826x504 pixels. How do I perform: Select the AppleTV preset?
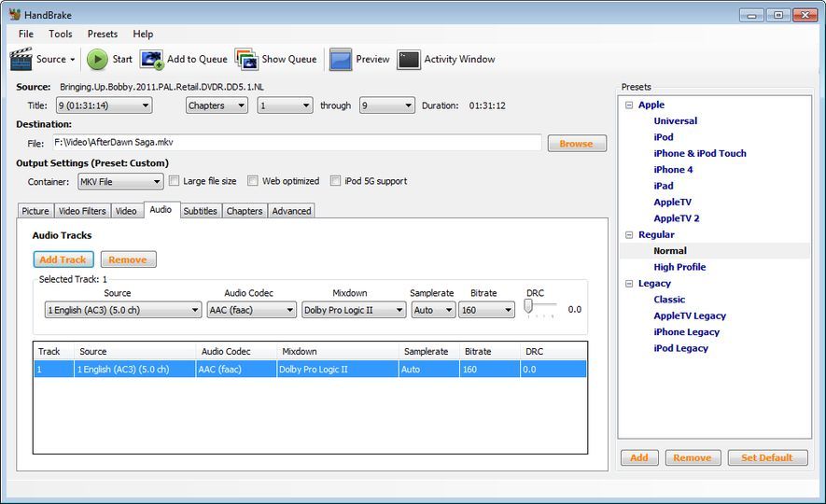coord(672,203)
